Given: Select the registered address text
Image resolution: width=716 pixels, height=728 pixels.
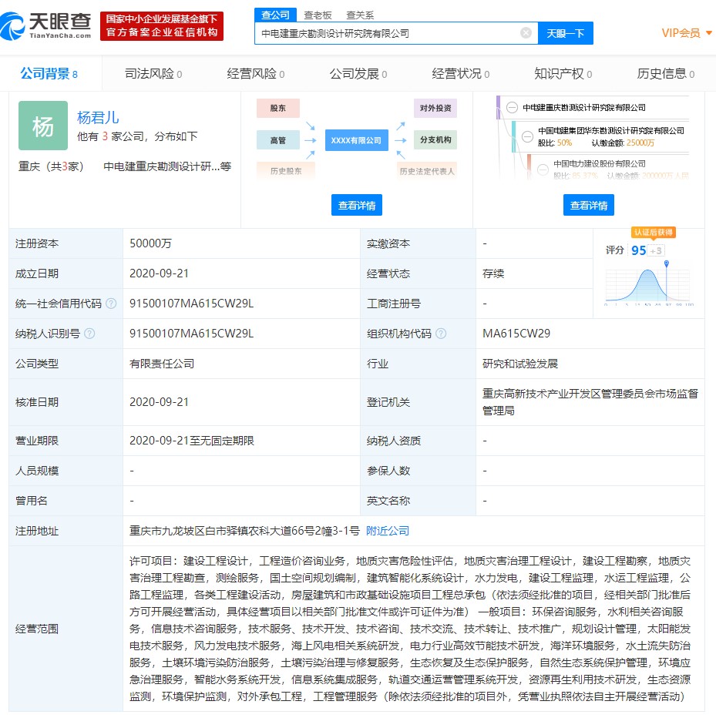Looking at the screenshot, I should click(244, 531).
